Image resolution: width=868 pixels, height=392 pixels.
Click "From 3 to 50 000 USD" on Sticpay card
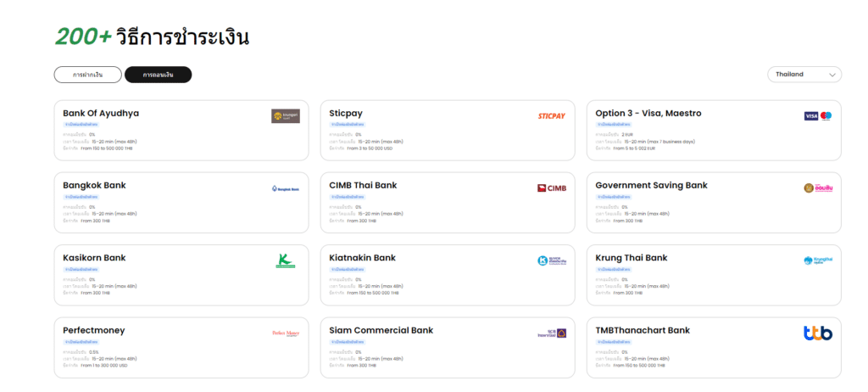click(x=370, y=148)
